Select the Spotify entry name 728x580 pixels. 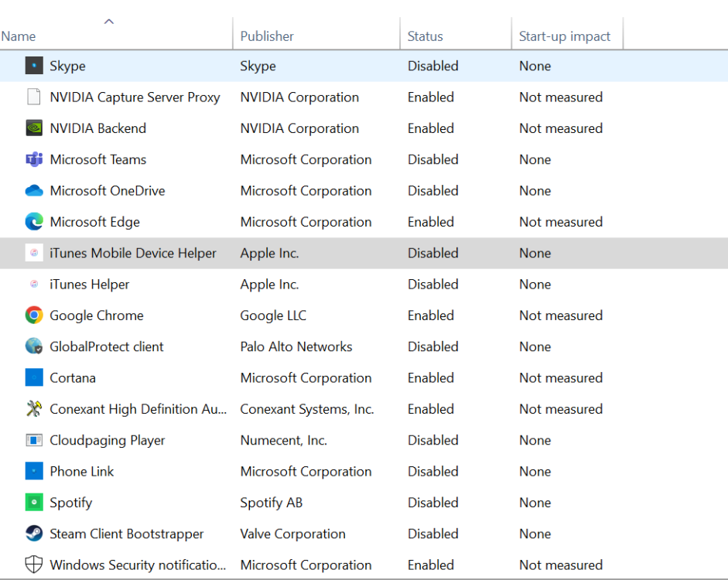71,503
